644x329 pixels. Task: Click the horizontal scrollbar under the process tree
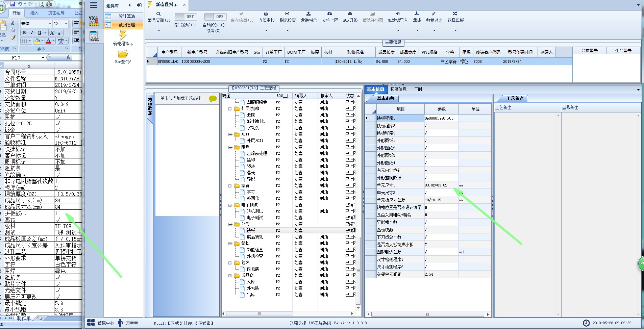click(x=259, y=314)
